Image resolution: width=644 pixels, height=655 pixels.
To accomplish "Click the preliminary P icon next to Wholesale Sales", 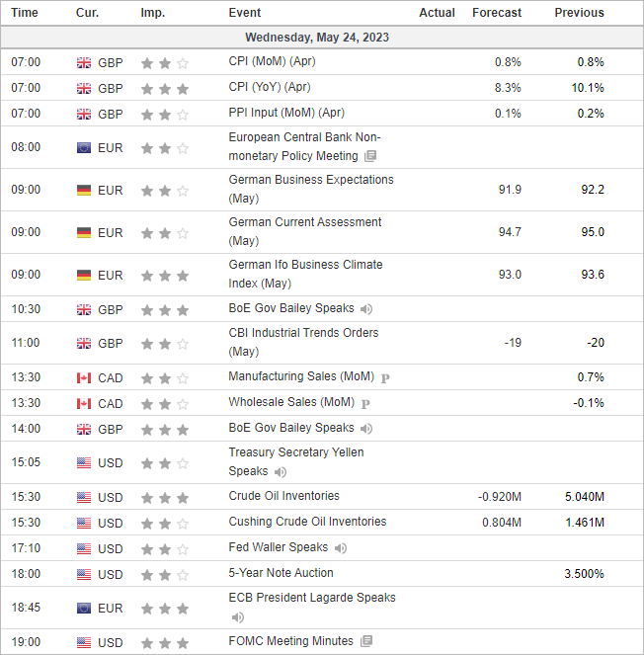I will pos(365,404).
